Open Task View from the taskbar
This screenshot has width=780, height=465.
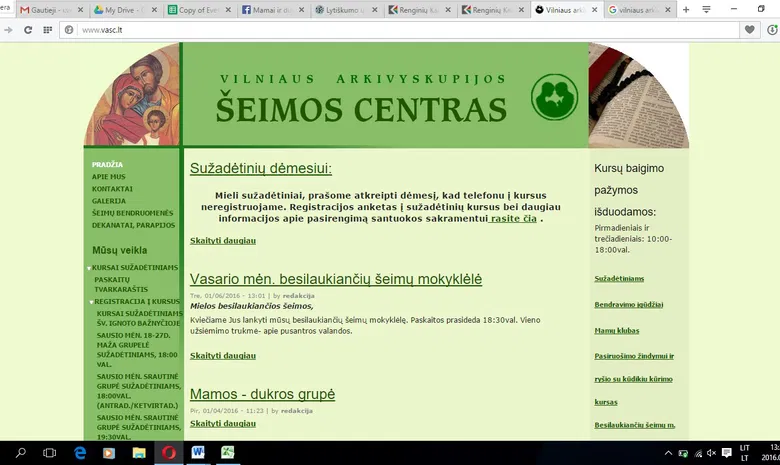point(49,453)
